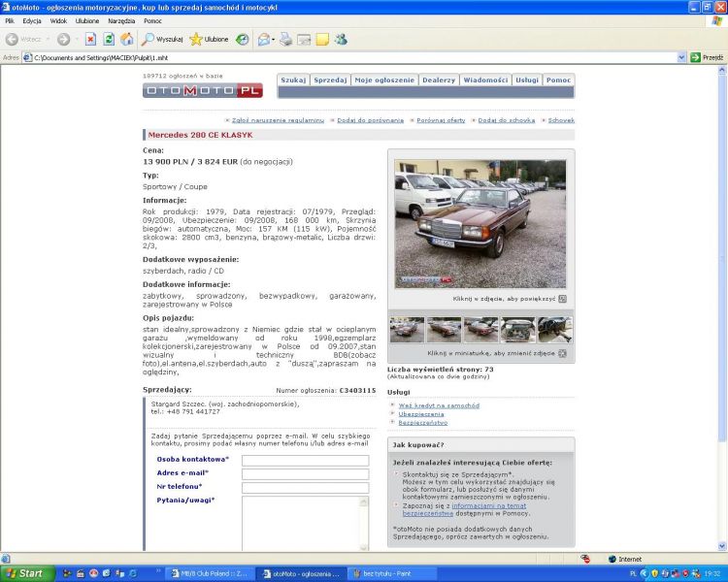This screenshot has height=582, width=728.
Task: Select the interior fifth thumbnail
Action: click(x=555, y=330)
